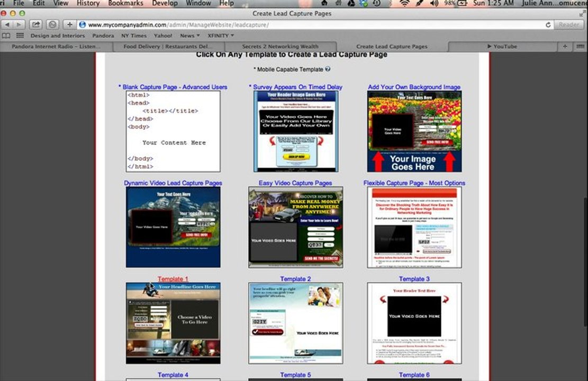Click the Julie Ann user name in menu bar
The width and height of the screenshot is (588, 381).
554,3
